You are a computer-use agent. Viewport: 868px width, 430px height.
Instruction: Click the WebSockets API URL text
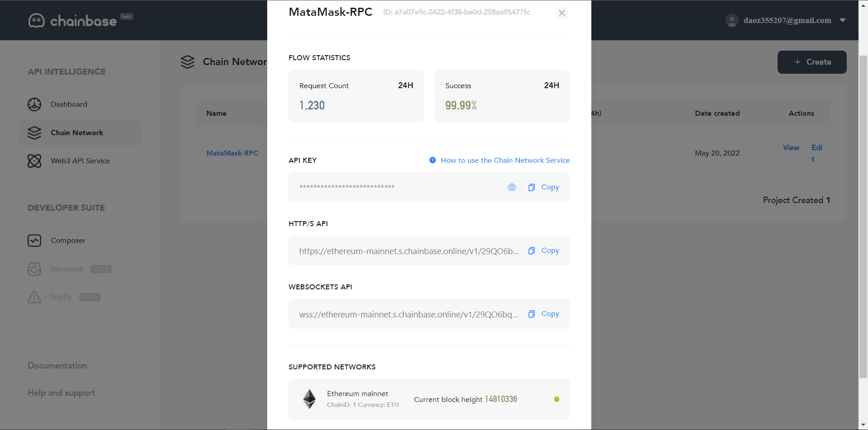pyautogui.click(x=409, y=315)
